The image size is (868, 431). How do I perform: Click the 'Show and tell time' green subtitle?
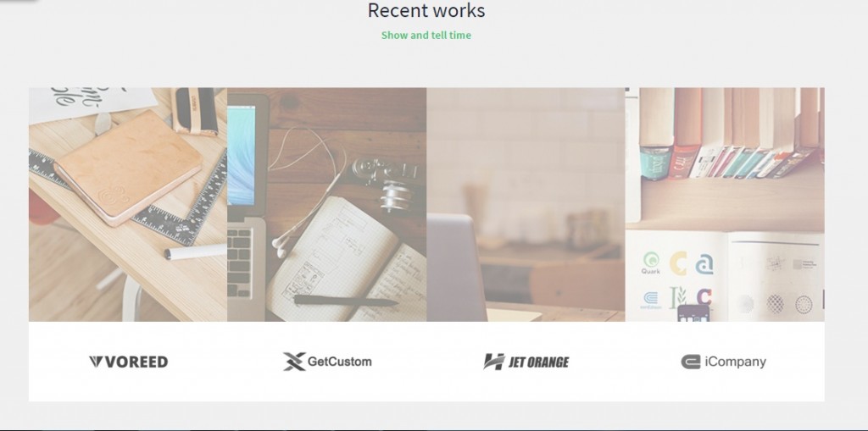426,35
